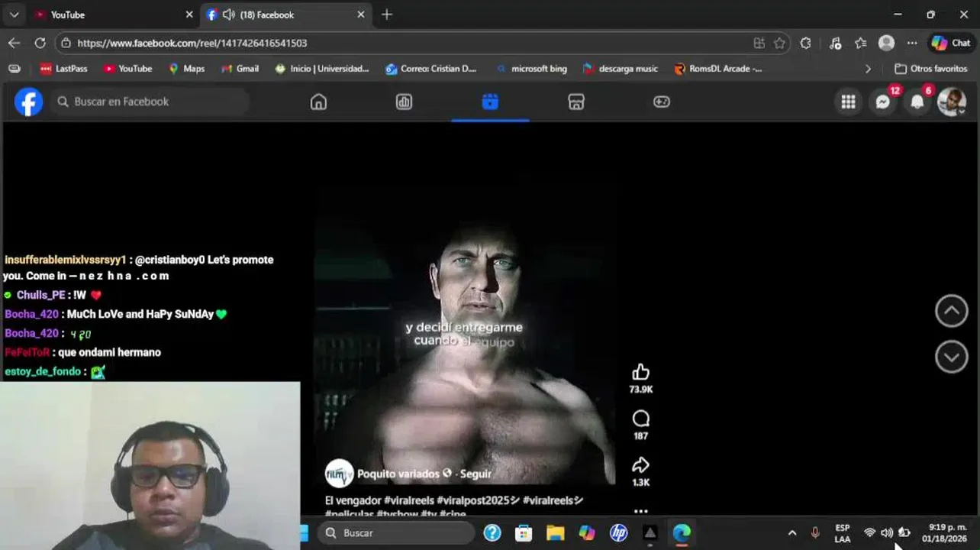This screenshot has height=550, width=980.
Task: Open the HP app in the taskbar
Action: pyautogui.click(x=618, y=533)
